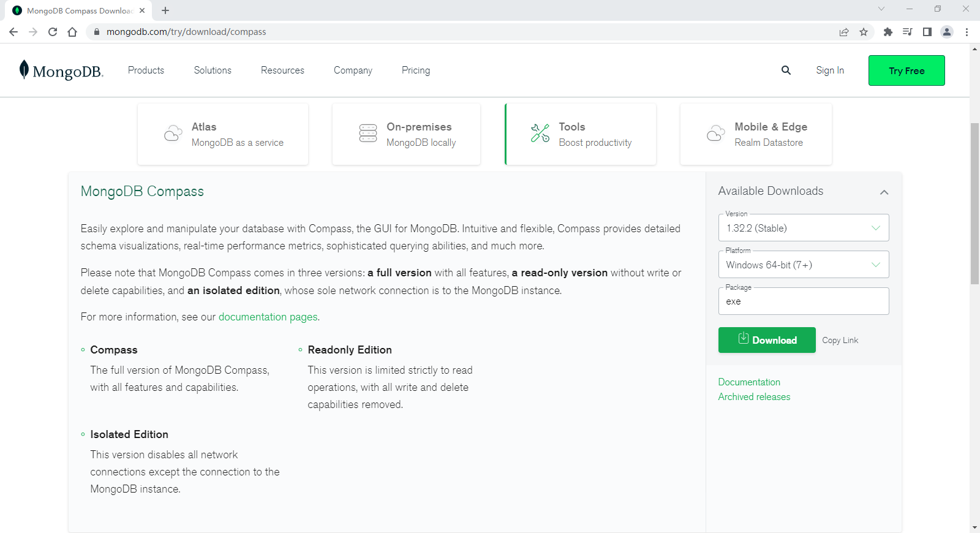This screenshot has width=980, height=533.
Task: Click the MongoDB Compass heading
Action: click(x=142, y=191)
